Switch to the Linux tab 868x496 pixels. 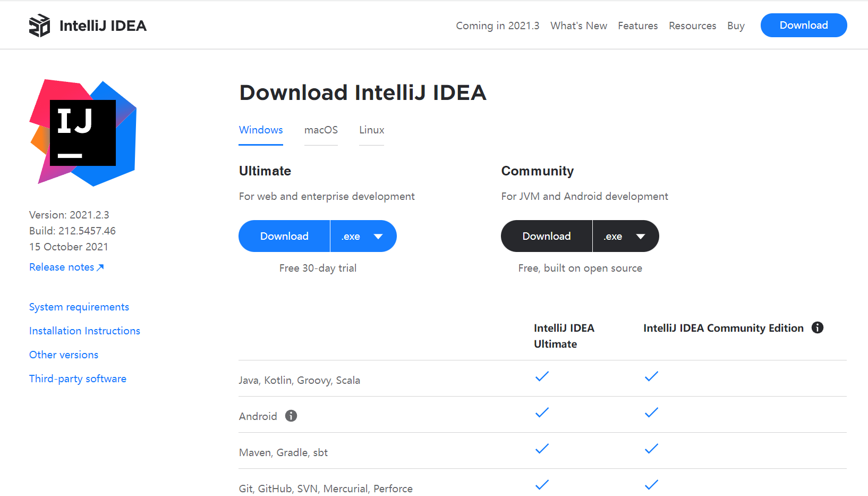pos(372,130)
